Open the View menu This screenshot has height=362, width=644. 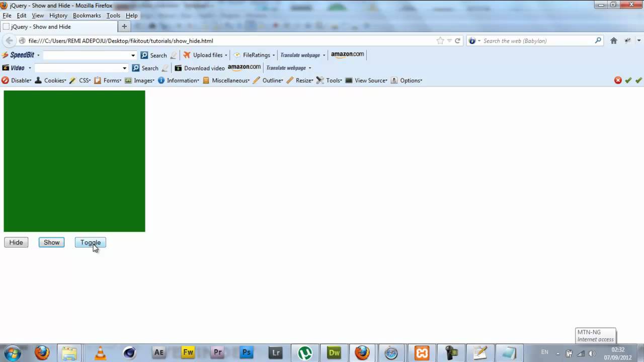[x=38, y=16]
